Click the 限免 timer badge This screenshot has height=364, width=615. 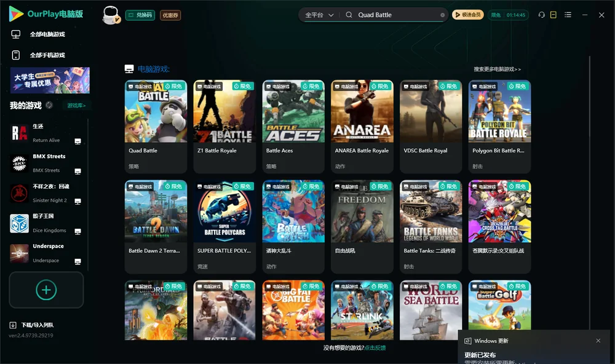tap(508, 15)
